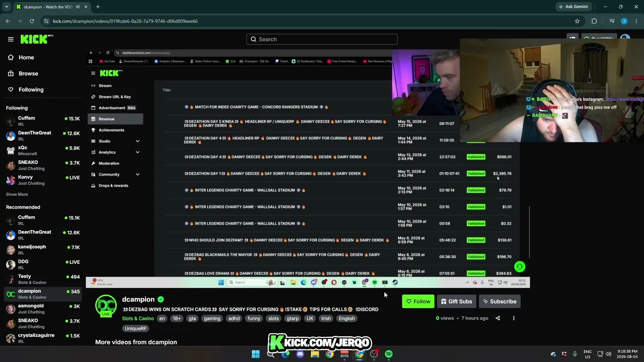Click the Ask Gemini button
The image size is (644, 362).
(x=573, y=7)
